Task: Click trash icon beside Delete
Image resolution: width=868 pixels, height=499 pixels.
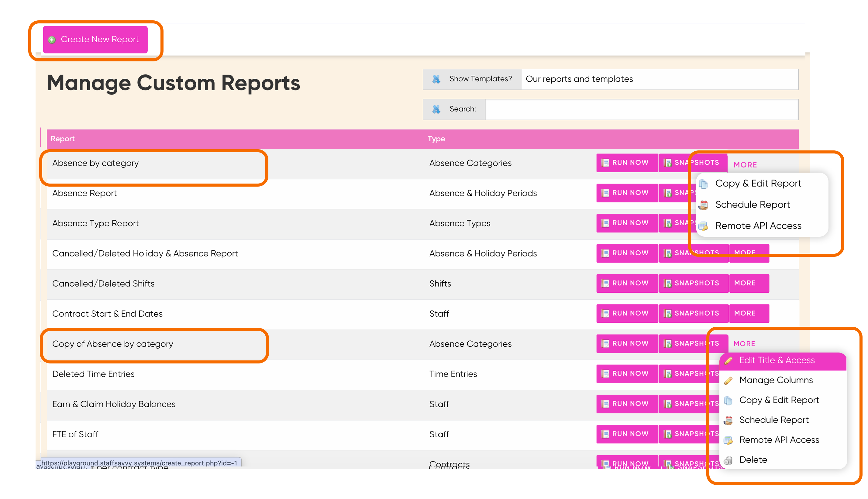Action: click(x=728, y=460)
